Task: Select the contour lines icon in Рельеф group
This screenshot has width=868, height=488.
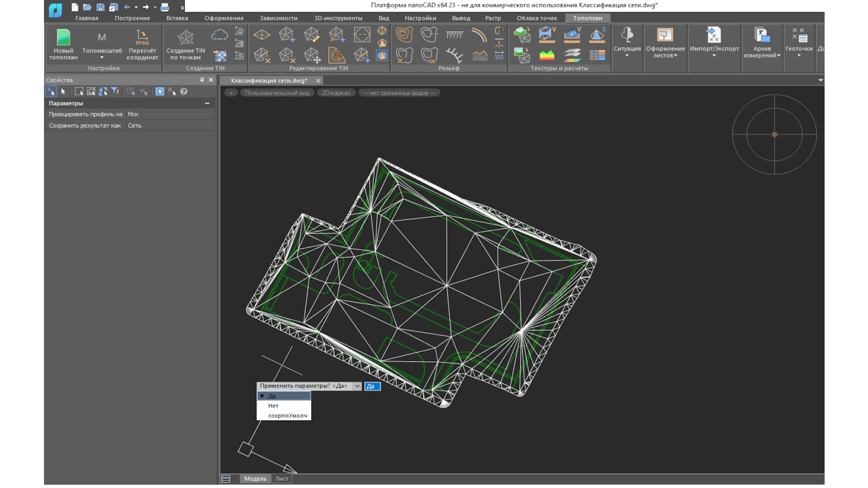Action: pos(404,34)
